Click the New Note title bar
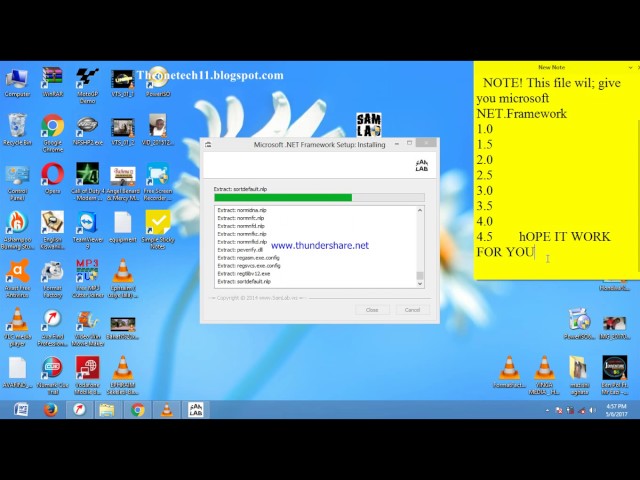 coord(551,67)
